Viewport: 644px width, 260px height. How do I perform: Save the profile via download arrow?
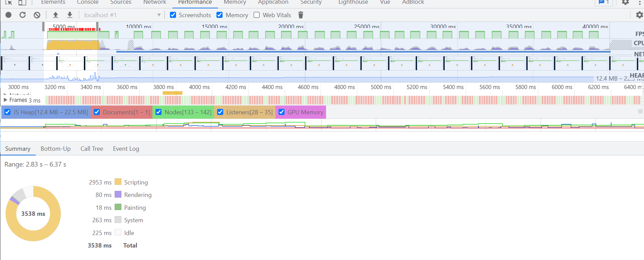click(70, 15)
